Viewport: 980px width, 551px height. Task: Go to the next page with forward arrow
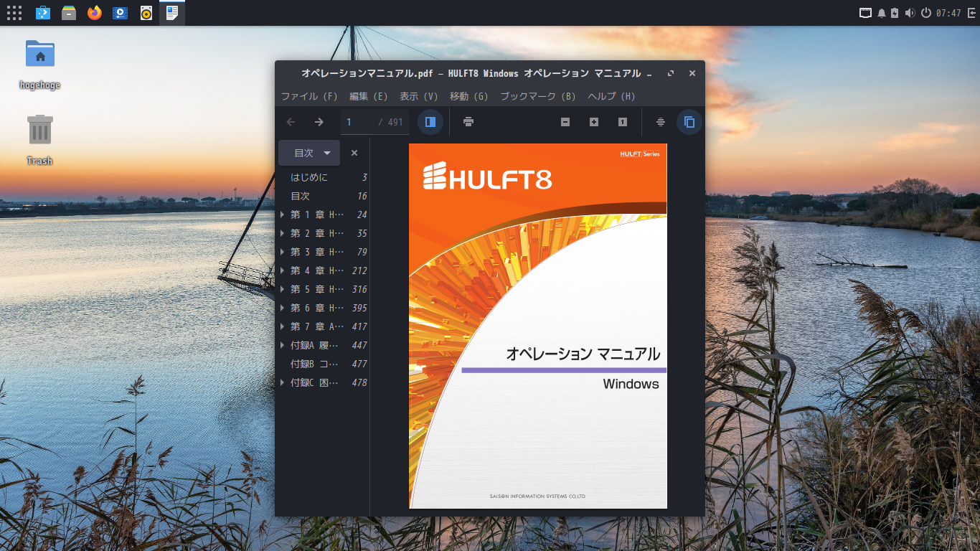pos(319,122)
